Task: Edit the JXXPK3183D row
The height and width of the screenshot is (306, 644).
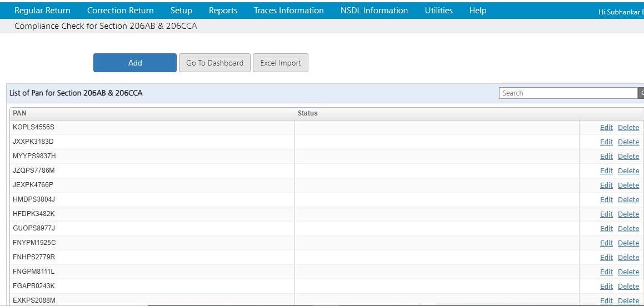Action: pyautogui.click(x=606, y=142)
